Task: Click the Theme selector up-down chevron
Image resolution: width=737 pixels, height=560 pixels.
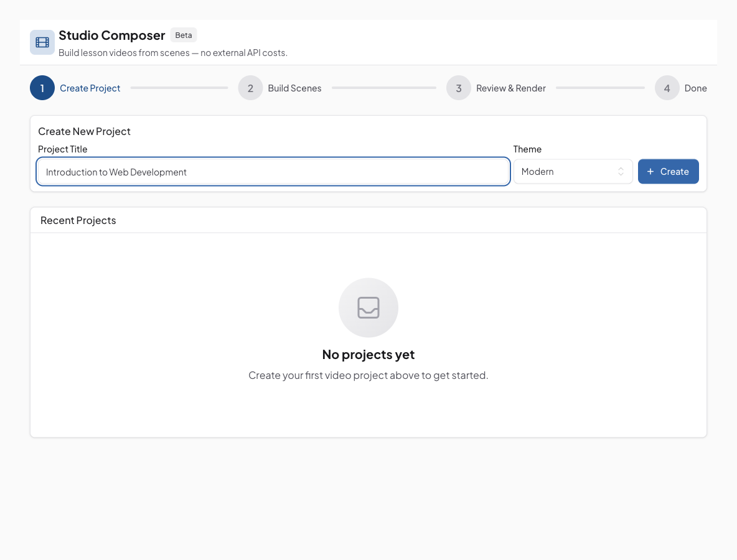Action: [x=621, y=172]
